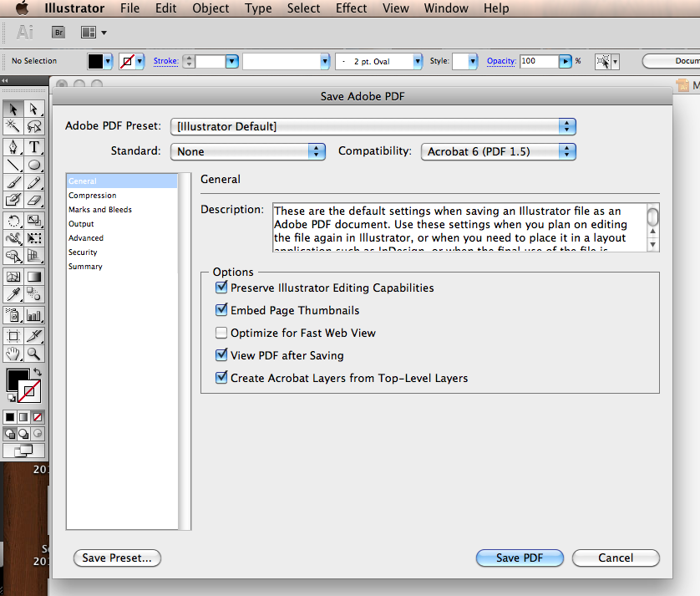Select the Blend tool
The height and width of the screenshot is (596, 700).
coord(34,294)
